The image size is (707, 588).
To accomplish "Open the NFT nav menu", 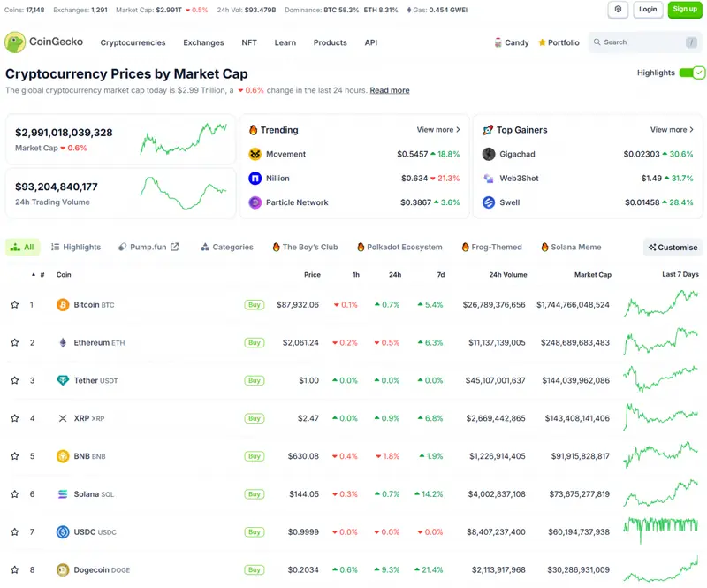I will 249,42.
